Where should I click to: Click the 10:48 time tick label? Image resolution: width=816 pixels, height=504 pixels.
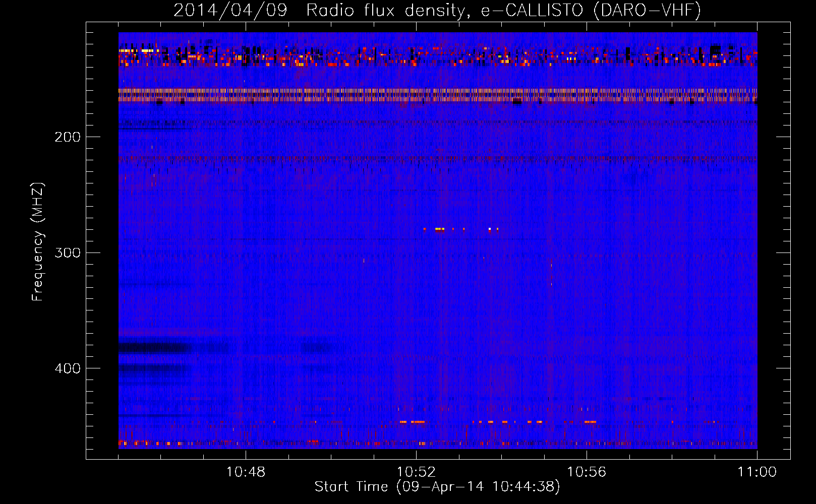(x=246, y=472)
